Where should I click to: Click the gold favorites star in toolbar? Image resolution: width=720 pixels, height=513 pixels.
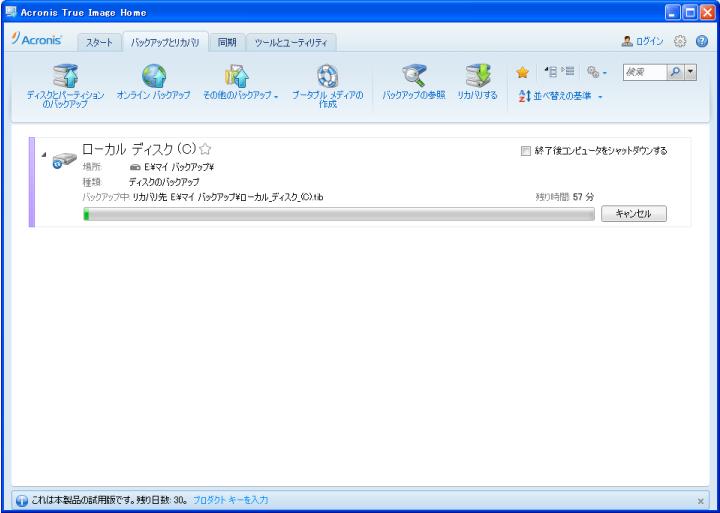pyautogui.click(x=522, y=73)
